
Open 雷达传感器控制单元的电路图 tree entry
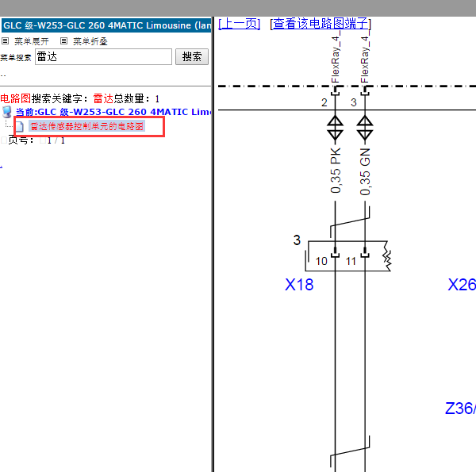point(86,126)
